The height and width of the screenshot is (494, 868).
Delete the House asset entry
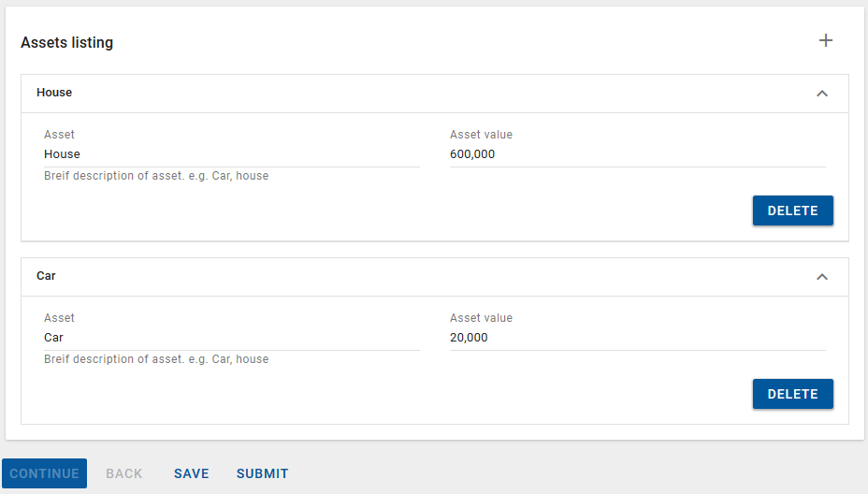click(792, 211)
